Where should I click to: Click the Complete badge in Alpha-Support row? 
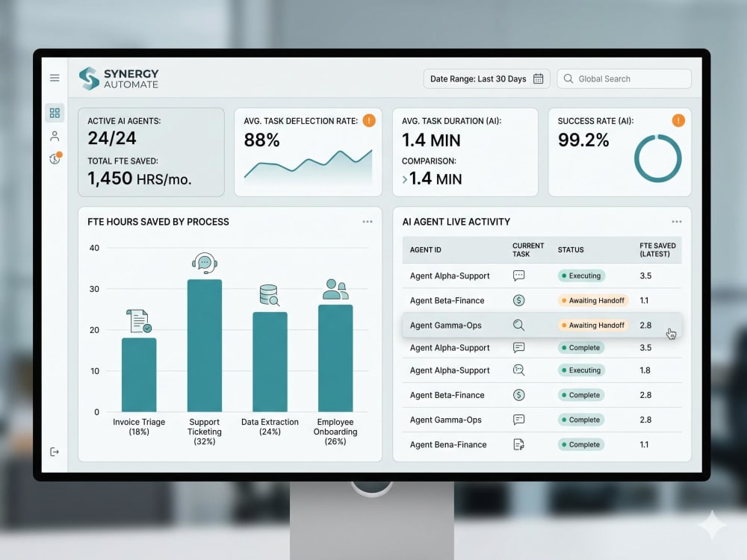580,347
